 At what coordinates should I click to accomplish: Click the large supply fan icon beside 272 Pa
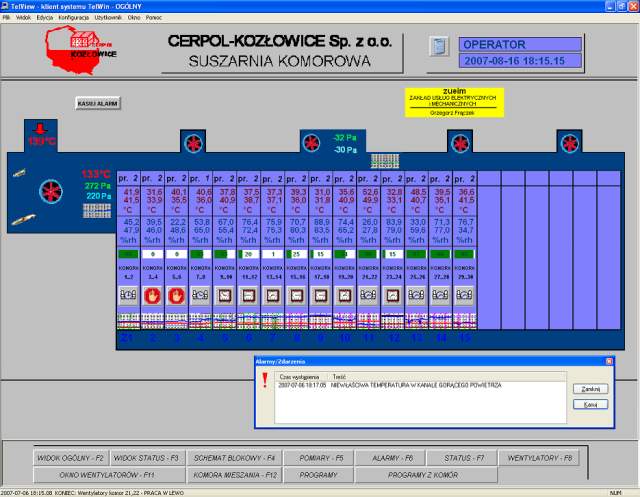(51, 191)
